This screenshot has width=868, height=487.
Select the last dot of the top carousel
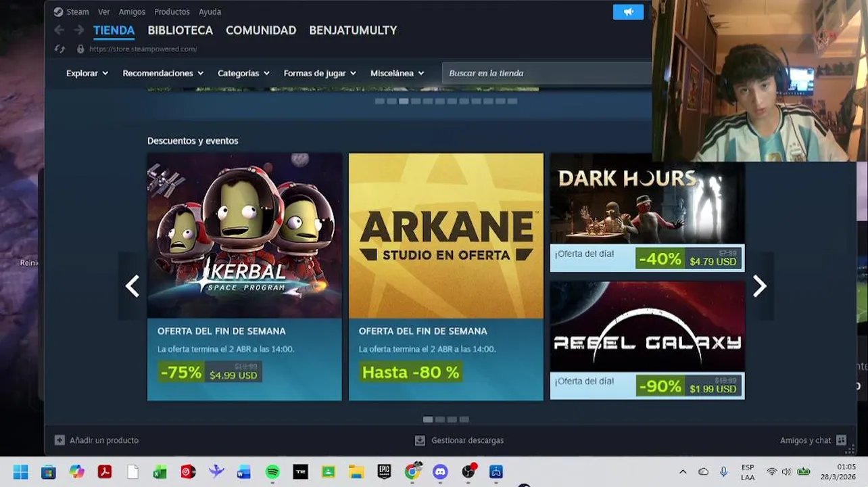click(512, 101)
